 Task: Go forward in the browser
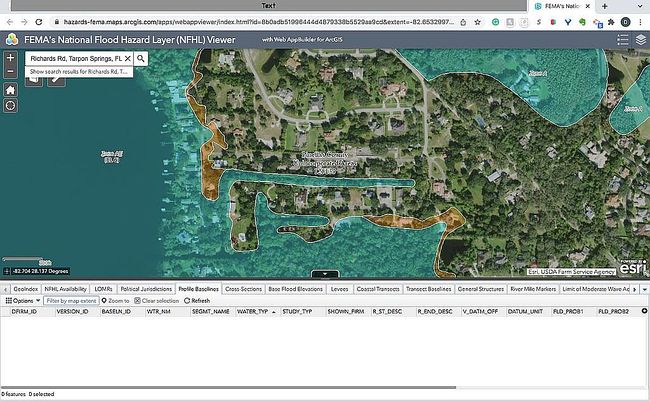point(24,22)
